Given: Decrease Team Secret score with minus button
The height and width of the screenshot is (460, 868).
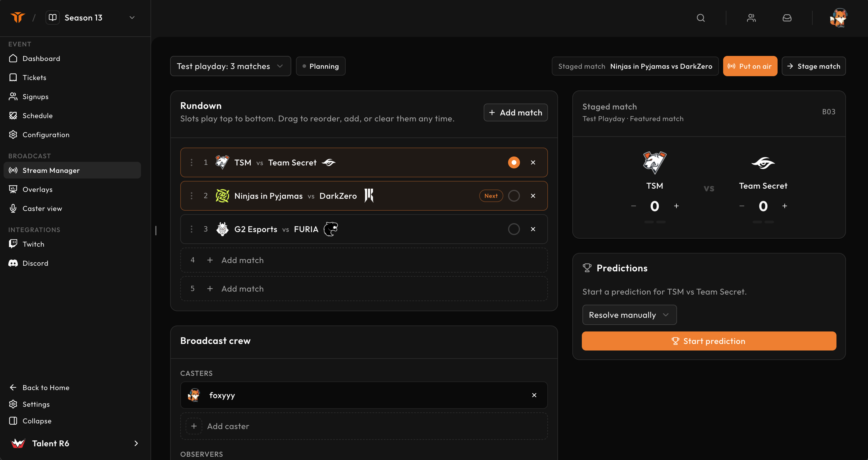Looking at the screenshot, I should point(742,206).
